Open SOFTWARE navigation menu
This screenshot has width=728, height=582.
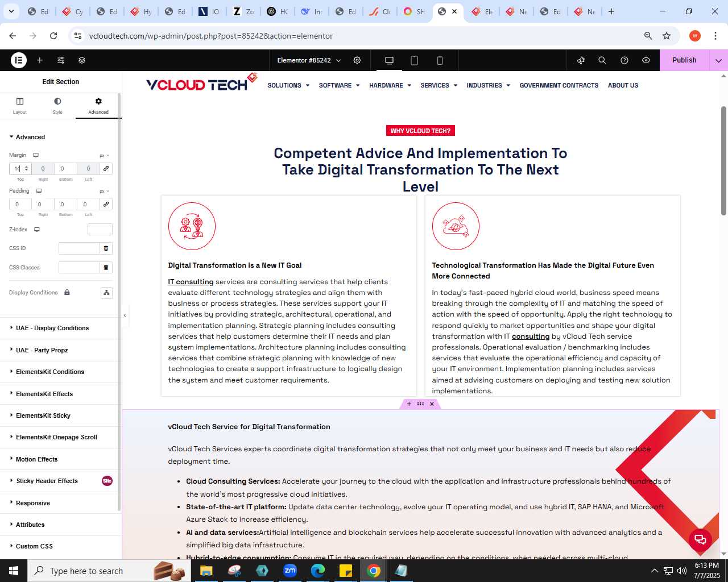tap(339, 85)
